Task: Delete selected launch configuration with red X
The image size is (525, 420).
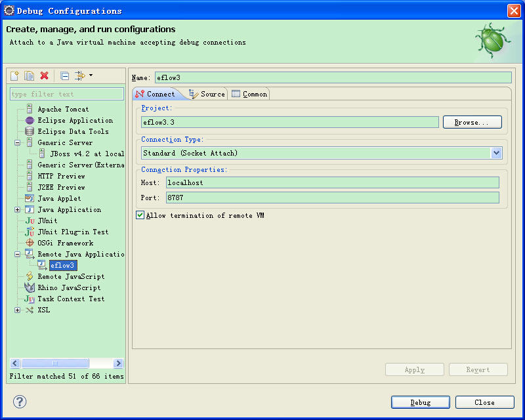Action: (x=44, y=76)
